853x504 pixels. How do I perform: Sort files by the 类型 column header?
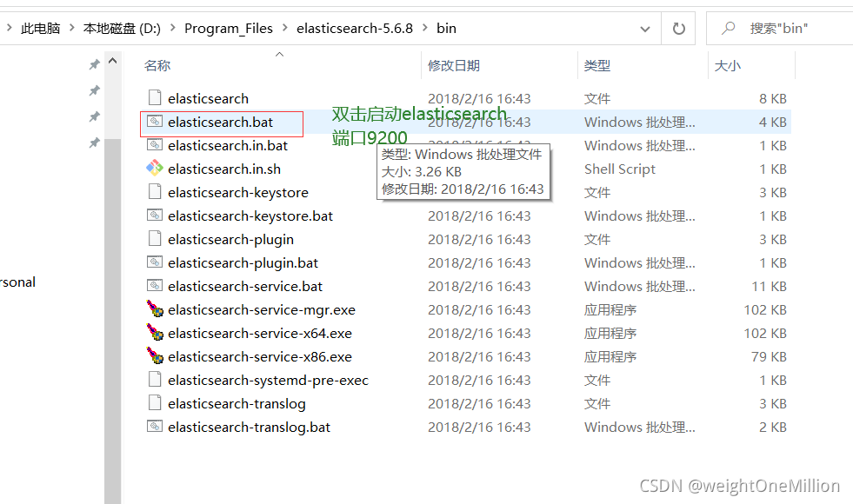click(596, 66)
